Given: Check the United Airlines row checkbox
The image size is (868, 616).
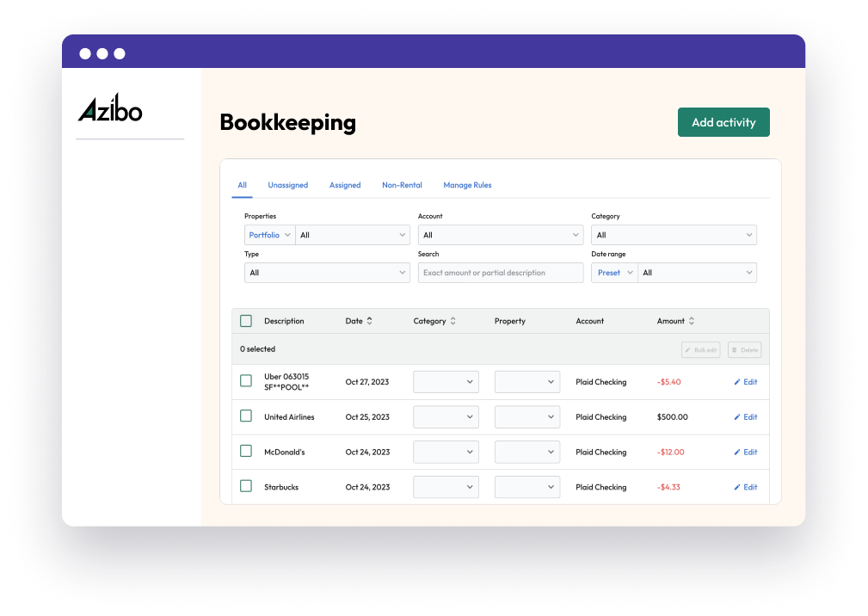Looking at the screenshot, I should [x=245, y=416].
